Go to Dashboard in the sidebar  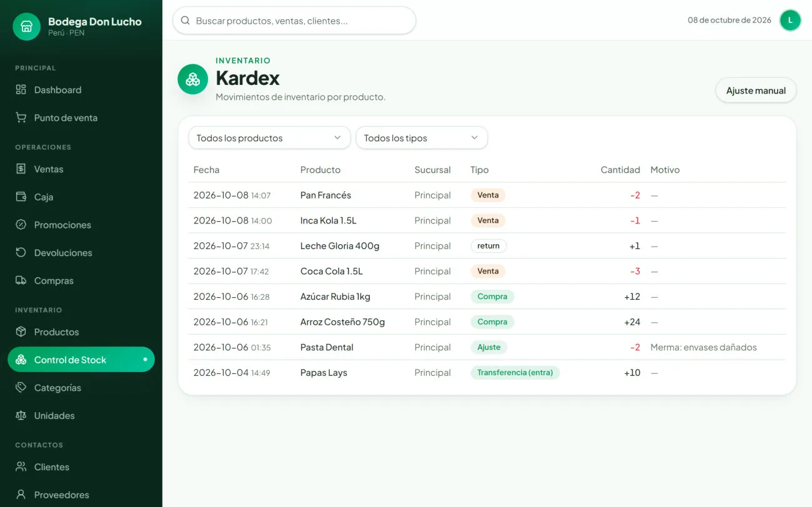pos(81,90)
